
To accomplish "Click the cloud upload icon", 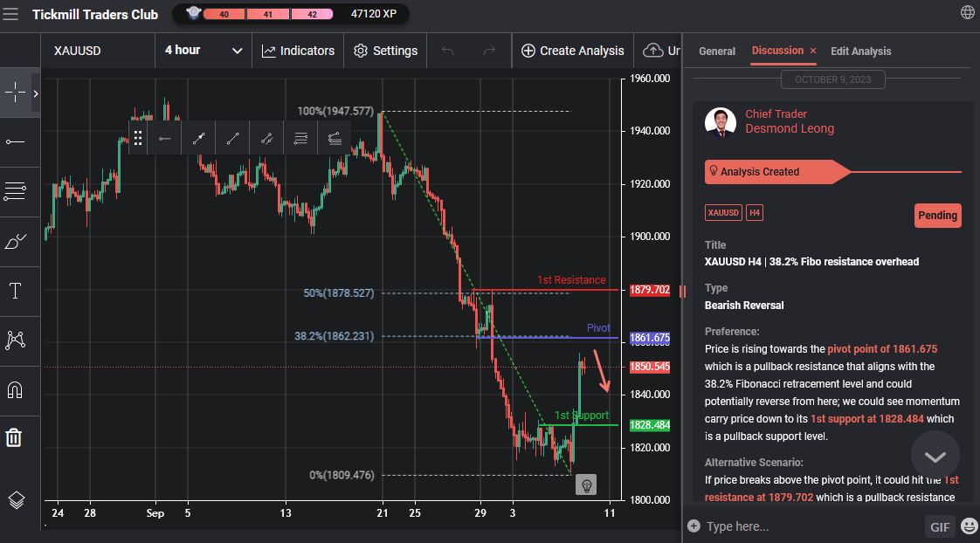I will point(653,51).
